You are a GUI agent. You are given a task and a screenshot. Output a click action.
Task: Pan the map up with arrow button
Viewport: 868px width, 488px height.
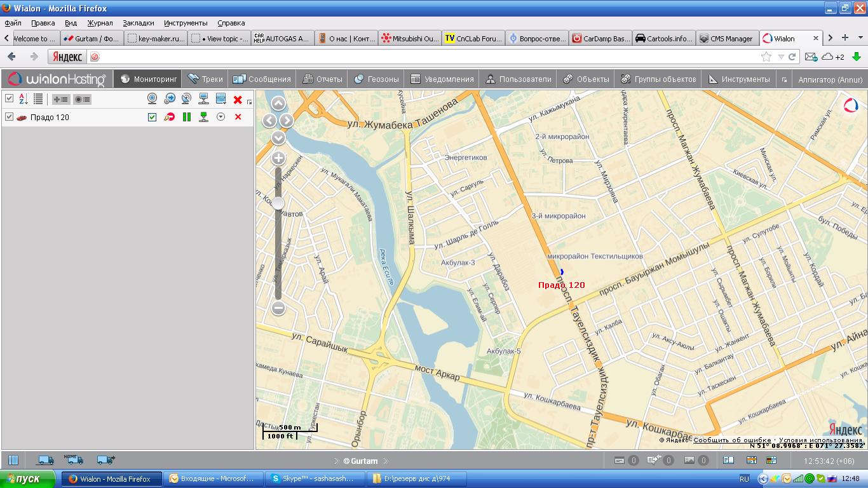278,104
